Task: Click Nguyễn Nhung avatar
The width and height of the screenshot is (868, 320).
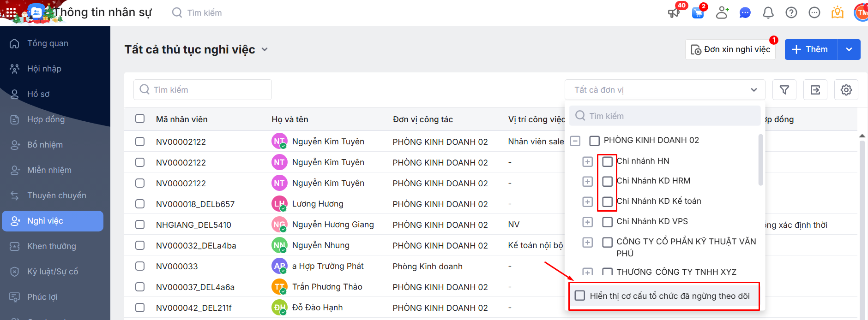Action: [279, 245]
